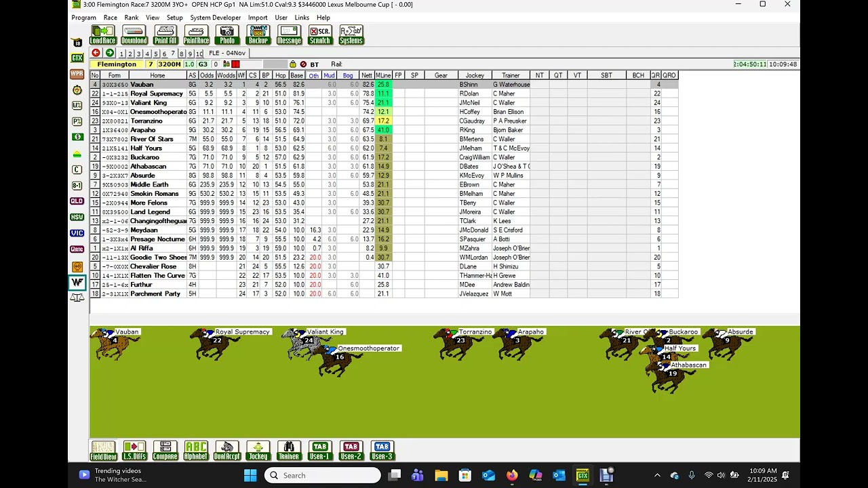Click the Compare bottom icon
Image resolution: width=868 pixels, height=488 pixels.
pyautogui.click(x=165, y=451)
